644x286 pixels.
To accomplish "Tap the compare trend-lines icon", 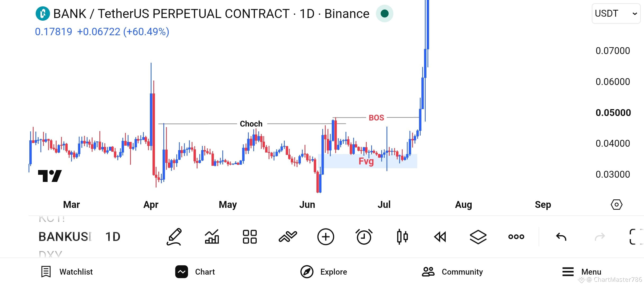I will pyautogui.click(x=288, y=236).
